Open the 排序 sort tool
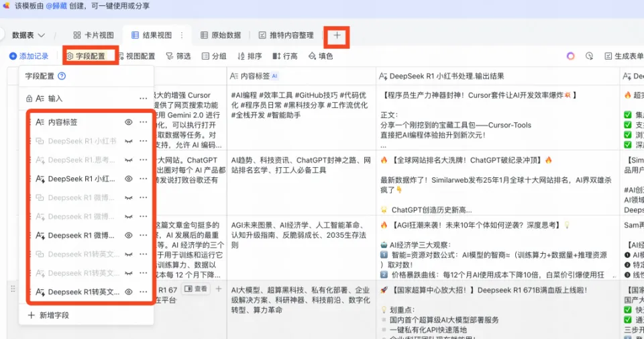This screenshot has width=644, height=339. 250,56
